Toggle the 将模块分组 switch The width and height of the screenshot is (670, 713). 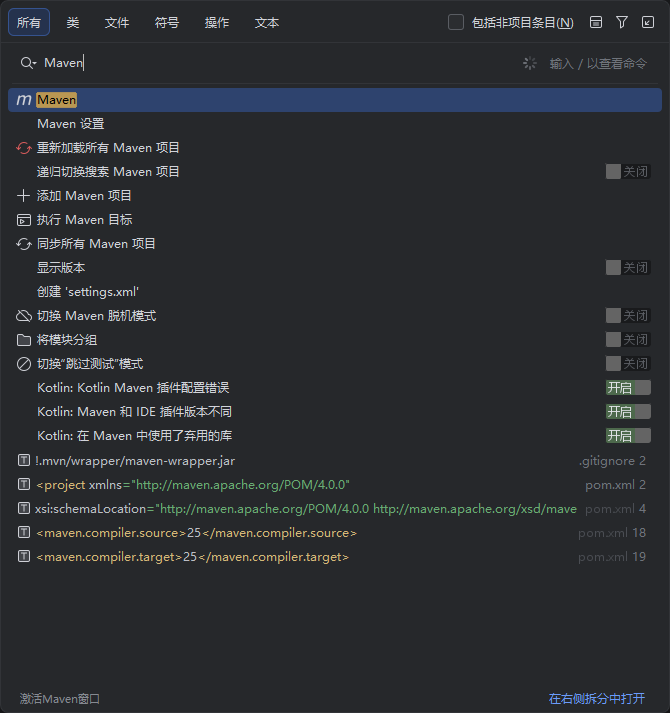[x=628, y=340]
